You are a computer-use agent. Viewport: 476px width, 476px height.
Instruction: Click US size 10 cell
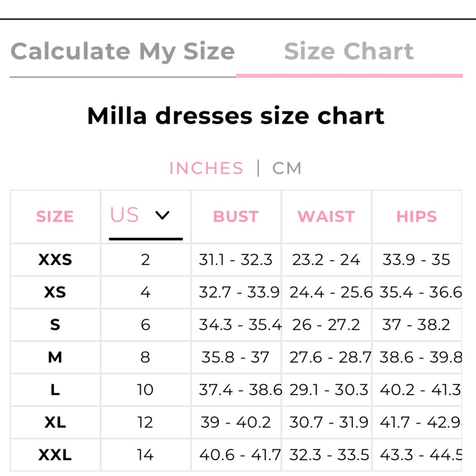pyautogui.click(x=145, y=390)
